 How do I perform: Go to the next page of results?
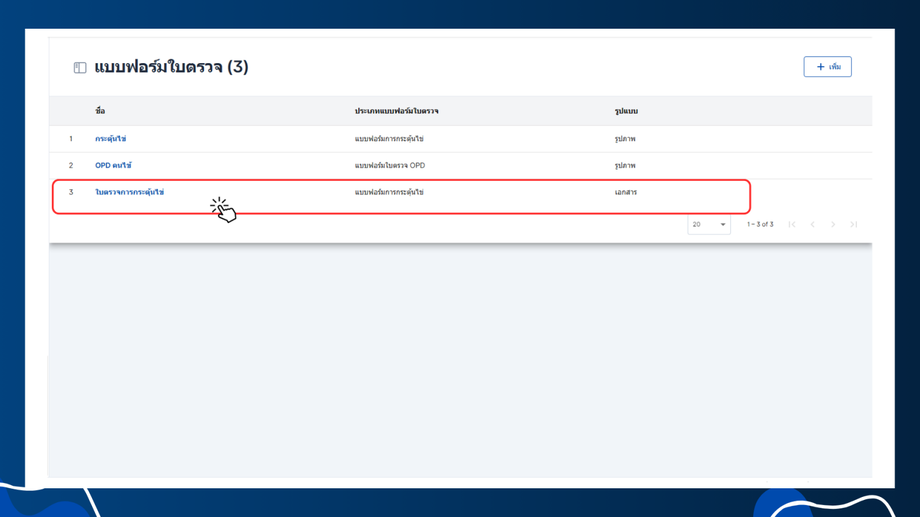point(833,224)
